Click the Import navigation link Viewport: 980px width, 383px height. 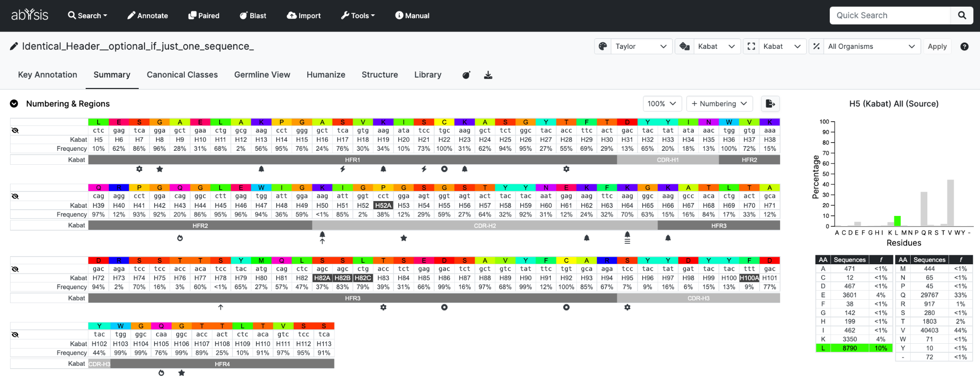(x=304, y=16)
